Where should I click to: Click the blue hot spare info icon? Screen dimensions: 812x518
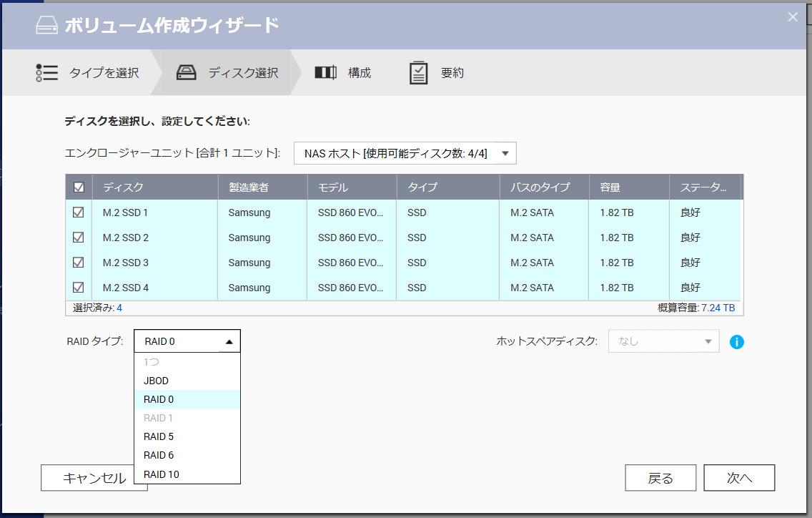pos(737,342)
